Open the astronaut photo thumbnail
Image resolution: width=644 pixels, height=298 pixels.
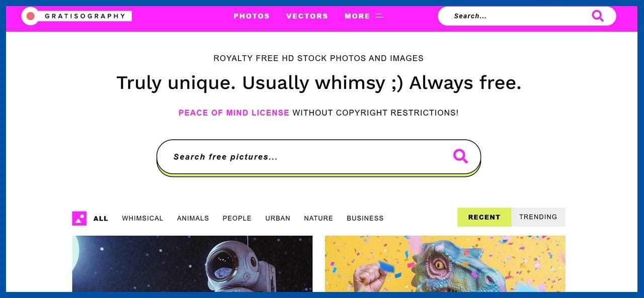192,264
